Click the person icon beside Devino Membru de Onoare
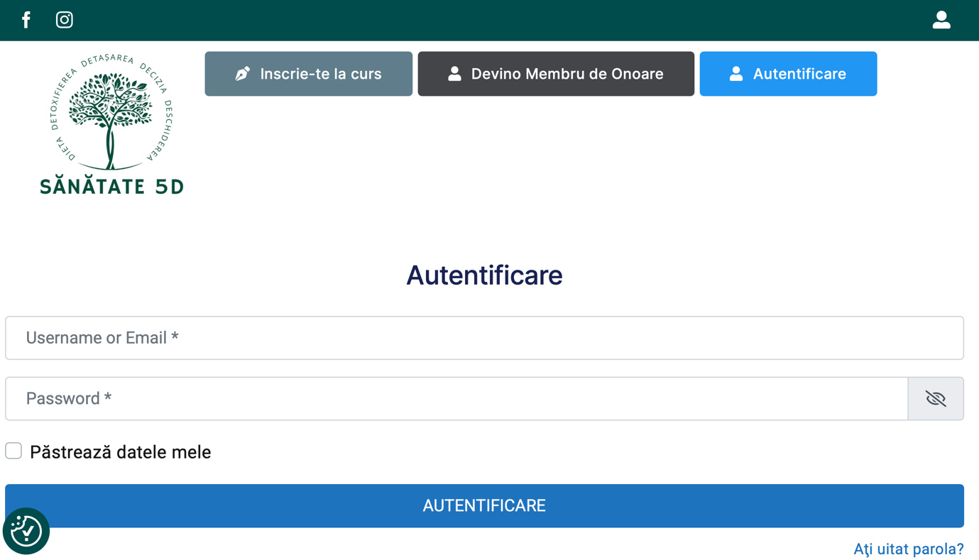Image resolution: width=979 pixels, height=560 pixels. [x=454, y=74]
